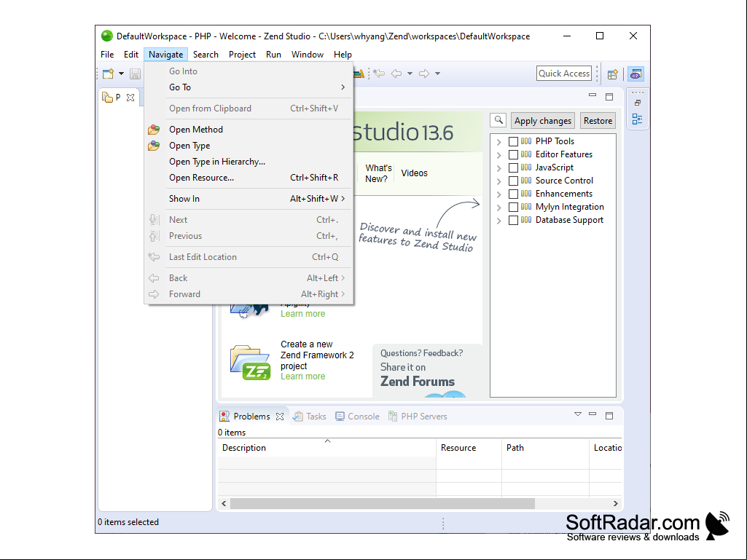747x560 pixels.
Task: Click the New file toolbar icon
Action: (108, 74)
